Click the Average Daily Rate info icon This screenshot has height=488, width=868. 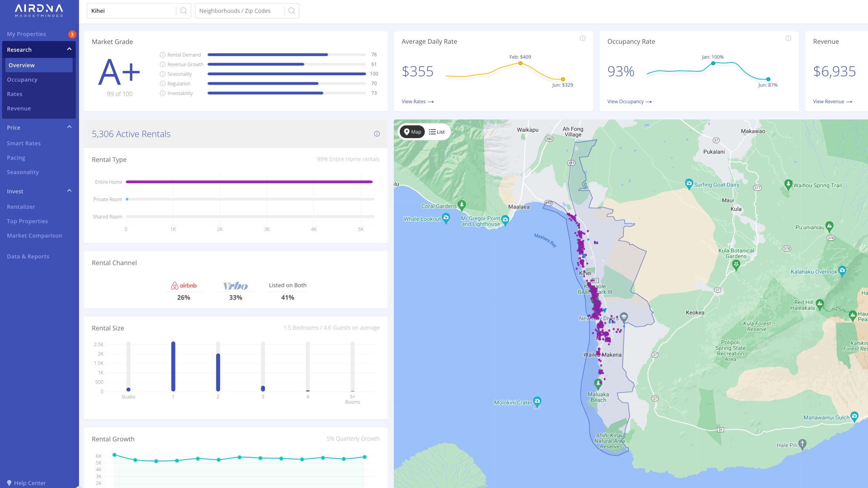click(x=583, y=38)
